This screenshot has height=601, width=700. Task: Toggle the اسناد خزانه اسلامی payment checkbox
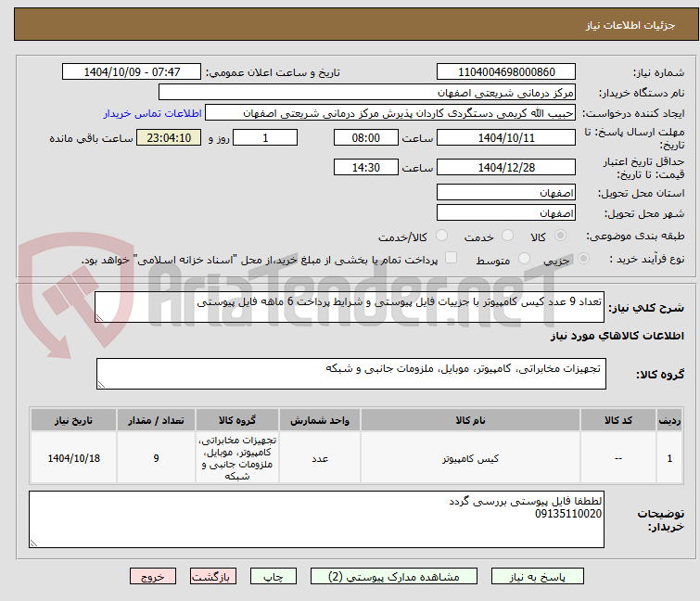coord(452,258)
